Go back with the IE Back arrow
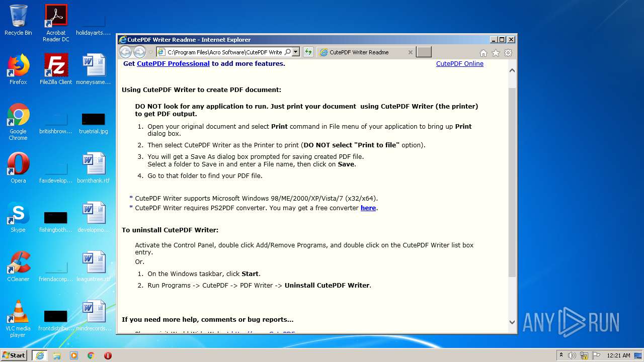Screen dimensions: 644x362 pyautogui.click(x=125, y=52)
